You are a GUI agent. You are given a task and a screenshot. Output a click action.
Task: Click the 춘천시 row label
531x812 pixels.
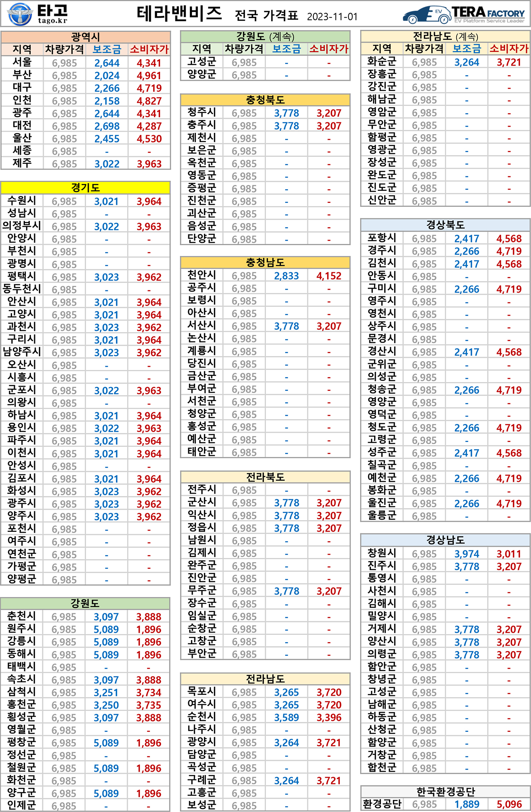(22, 616)
